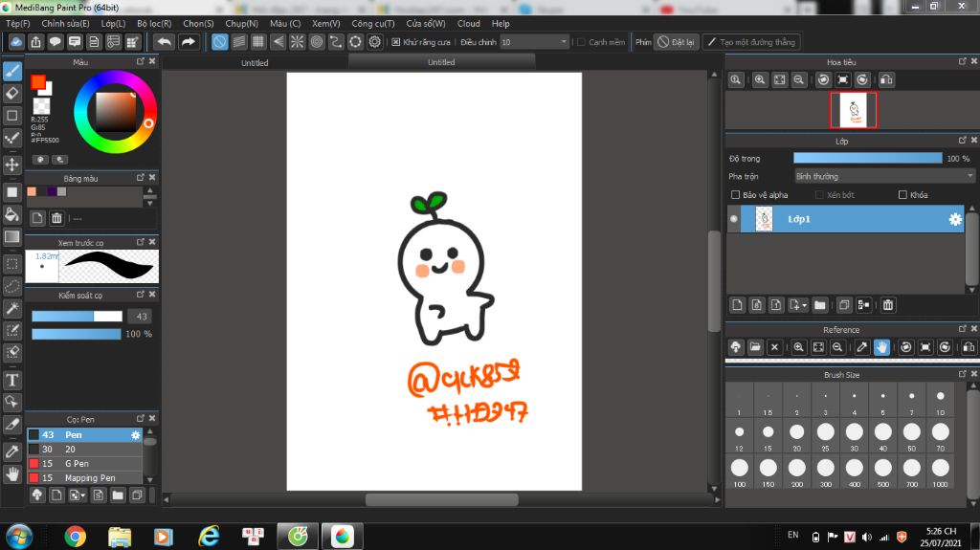Select the Move tool
This screenshot has width=980, height=550.
click(x=11, y=165)
